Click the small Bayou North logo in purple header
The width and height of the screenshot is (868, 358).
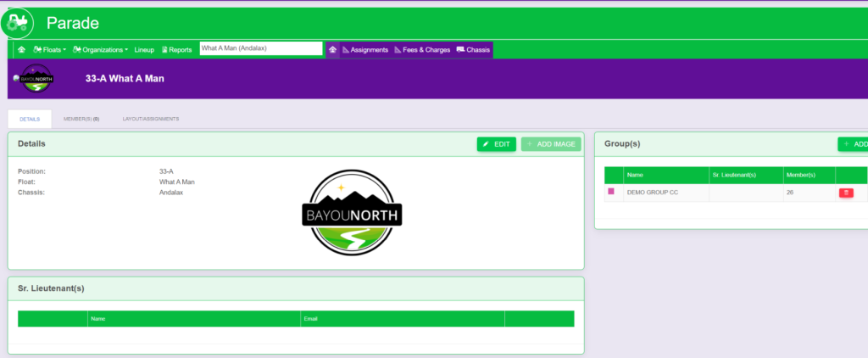click(x=36, y=79)
